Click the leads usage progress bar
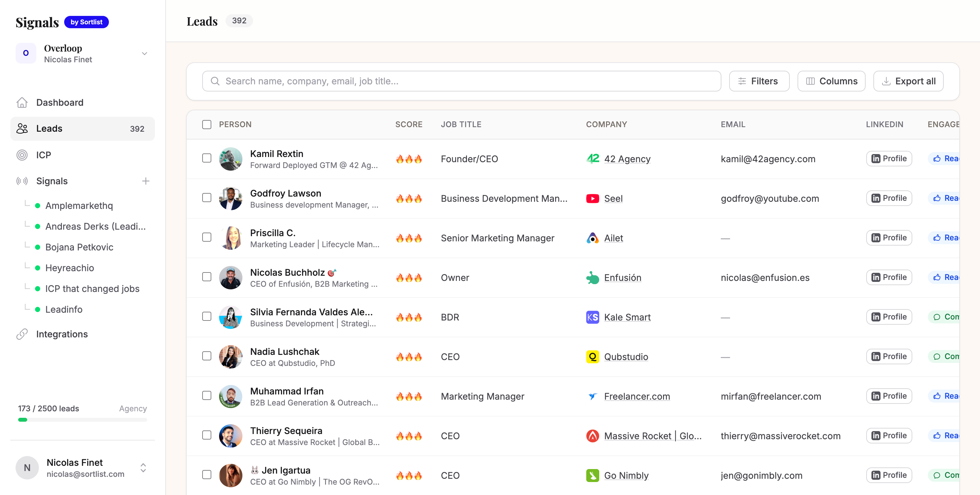The width and height of the screenshot is (980, 495). coord(83,420)
